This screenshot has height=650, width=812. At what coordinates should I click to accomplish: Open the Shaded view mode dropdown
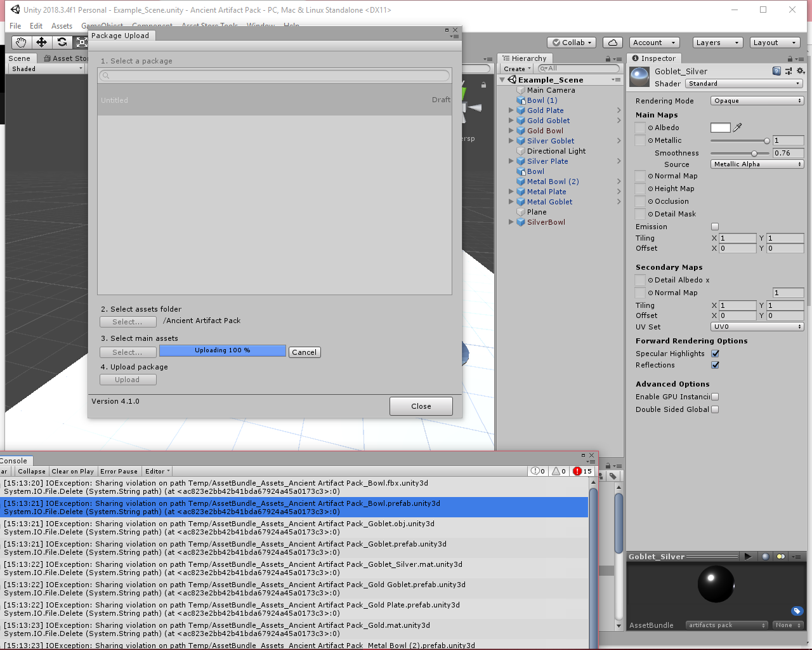pyautogui.click(x=44, y=69)
